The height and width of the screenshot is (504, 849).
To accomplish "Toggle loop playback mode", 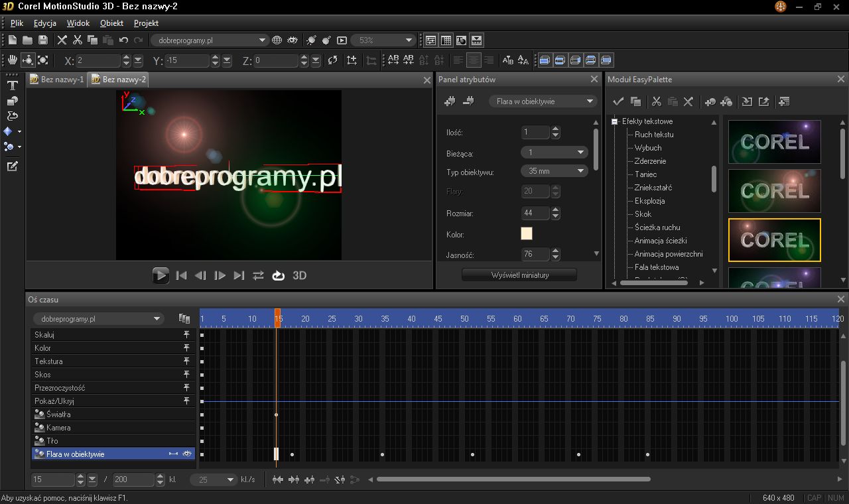I will 279,275.
